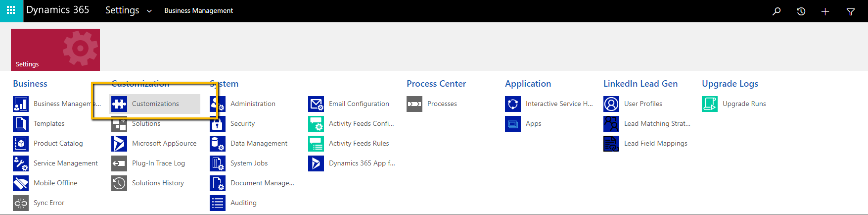Open recent items history icon
The height and width of the screenshot is (215, 868).
(x=801, y=11)
